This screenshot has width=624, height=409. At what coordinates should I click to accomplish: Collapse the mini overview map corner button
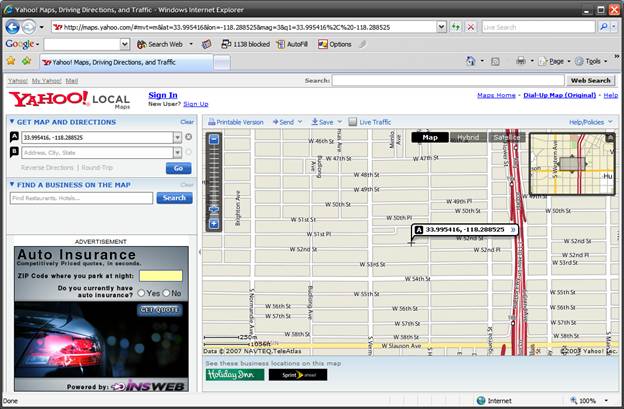coord(610,138)
